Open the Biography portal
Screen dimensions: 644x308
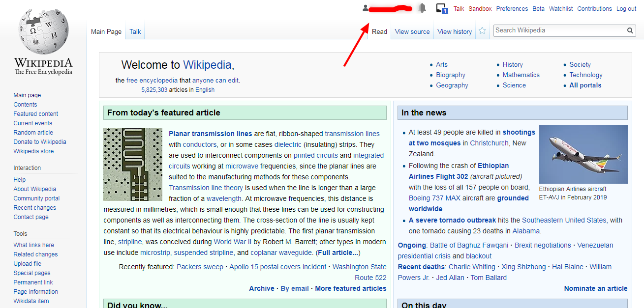pyautogui.click(x=451, y=75)
